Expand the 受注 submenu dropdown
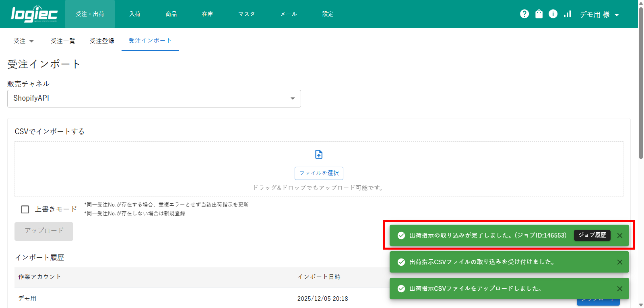This screenshot has height=308, width=644. click(x=23, y=41)
